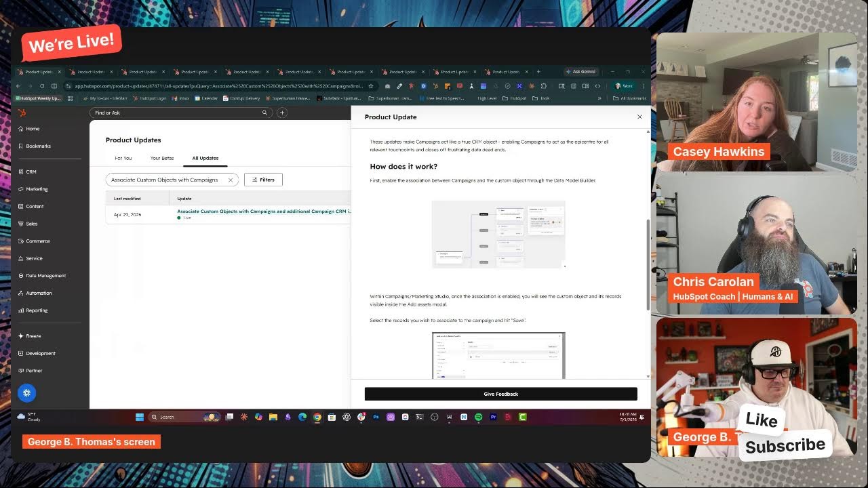
Task: Reload the browser page
Action: click(x=42, y=86)
